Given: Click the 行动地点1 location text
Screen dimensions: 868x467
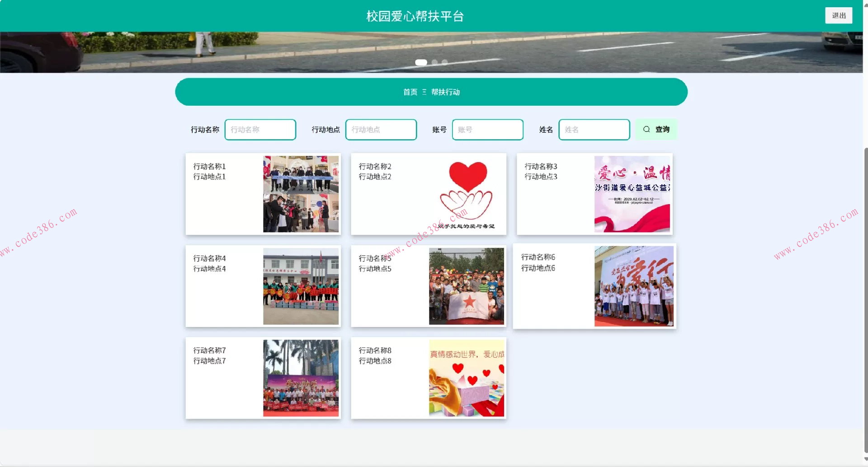Looking at the screenshot, I should [x=209, y=177].
